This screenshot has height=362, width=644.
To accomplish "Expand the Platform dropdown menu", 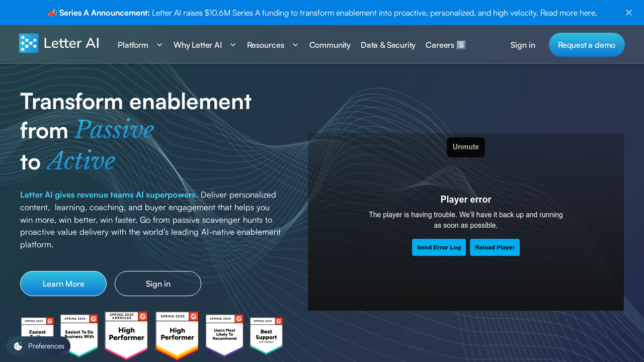I will pos(140,45).
